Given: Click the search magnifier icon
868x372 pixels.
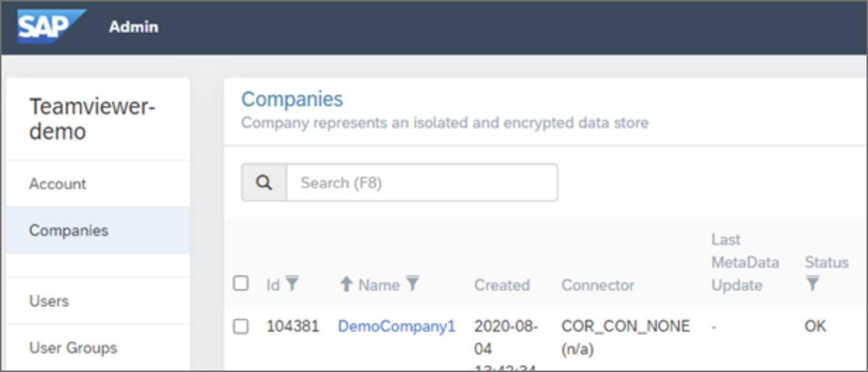Looking at the screenshot, I should 264,183.
